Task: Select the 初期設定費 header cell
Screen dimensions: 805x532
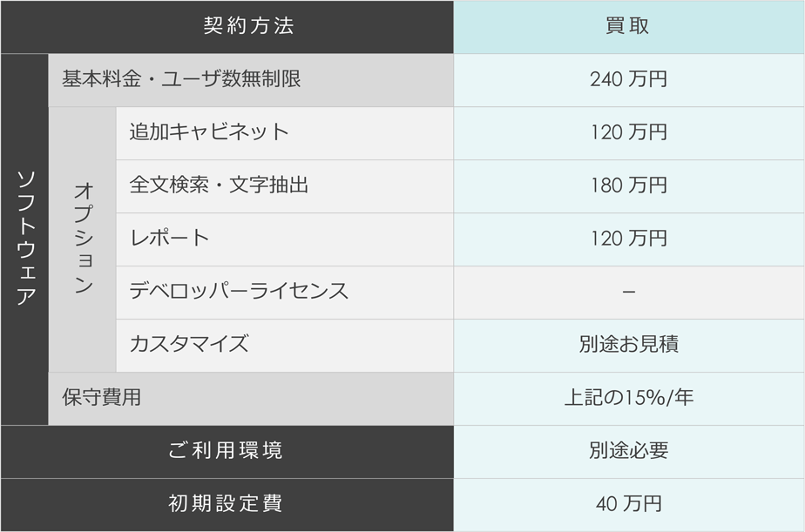Action: (227, 505)
